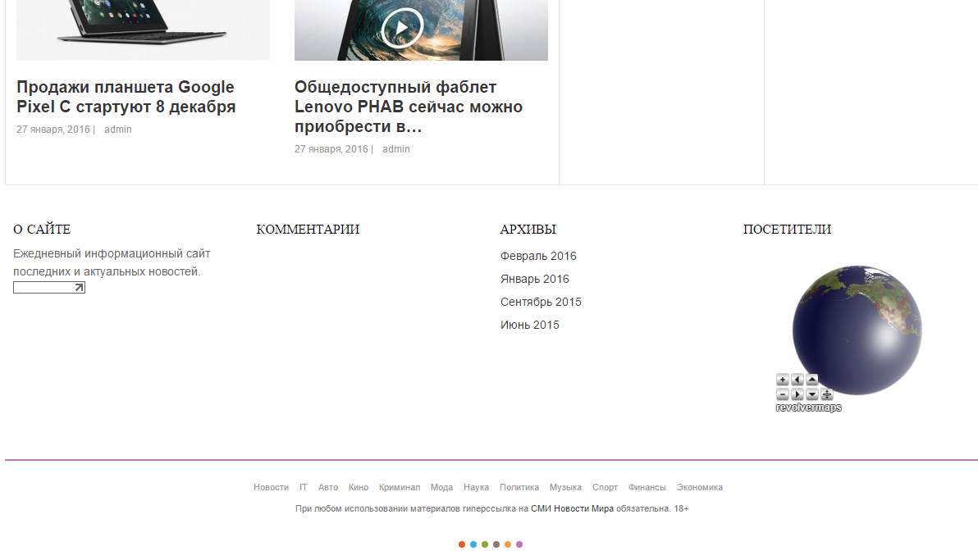Rotate the globe left

click(797, 379)
